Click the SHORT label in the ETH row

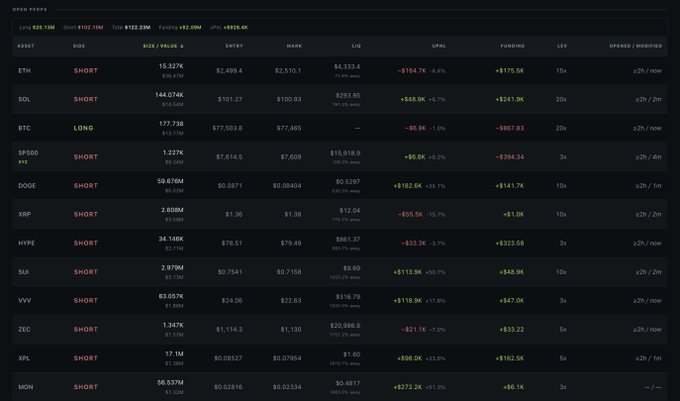pos(85,71)
